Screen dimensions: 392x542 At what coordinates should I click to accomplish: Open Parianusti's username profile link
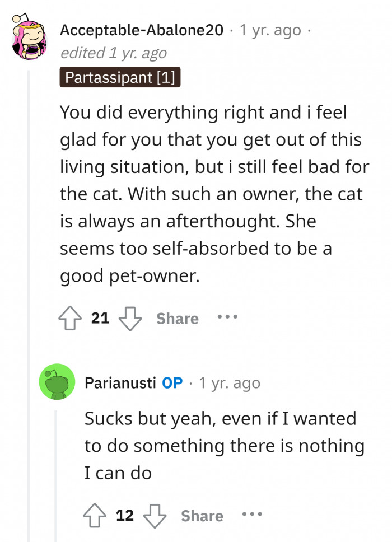pyautogui.click(x=120, y=383)
